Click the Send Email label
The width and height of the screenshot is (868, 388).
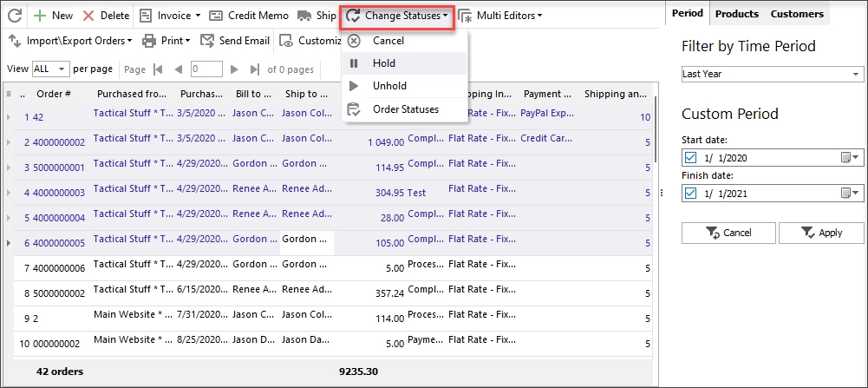(x=245, y=41)
